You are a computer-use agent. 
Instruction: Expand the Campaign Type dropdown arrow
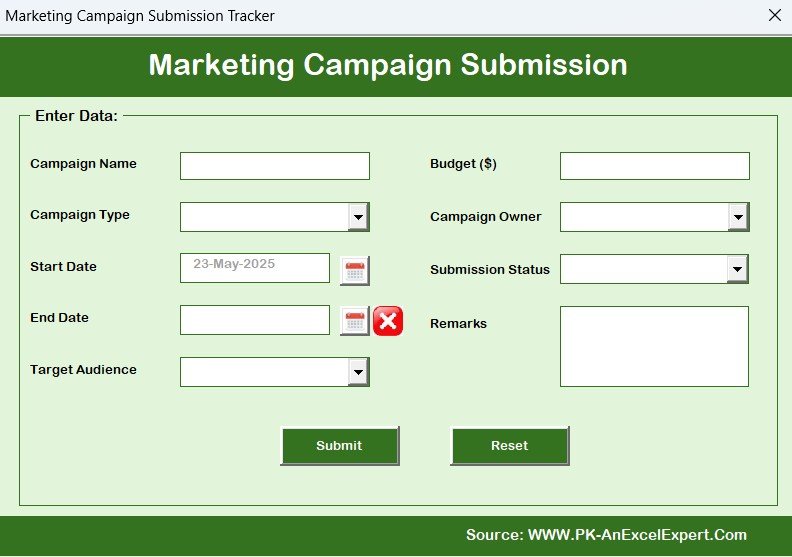(358, 217)
